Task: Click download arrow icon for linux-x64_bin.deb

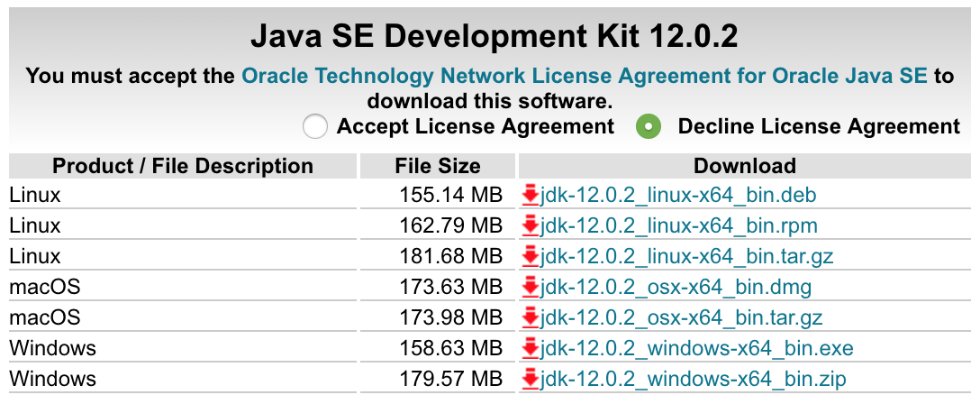Action: 530,197
